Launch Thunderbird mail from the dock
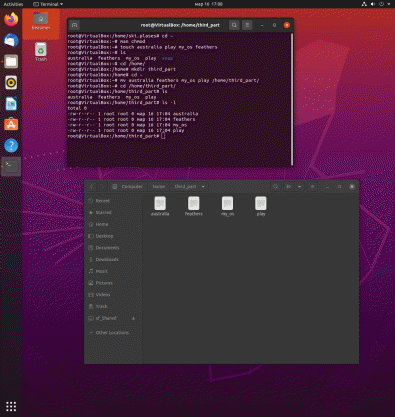The height and width of the screenshot is (417, 395). pyautogui.click(x=11, y=41)
